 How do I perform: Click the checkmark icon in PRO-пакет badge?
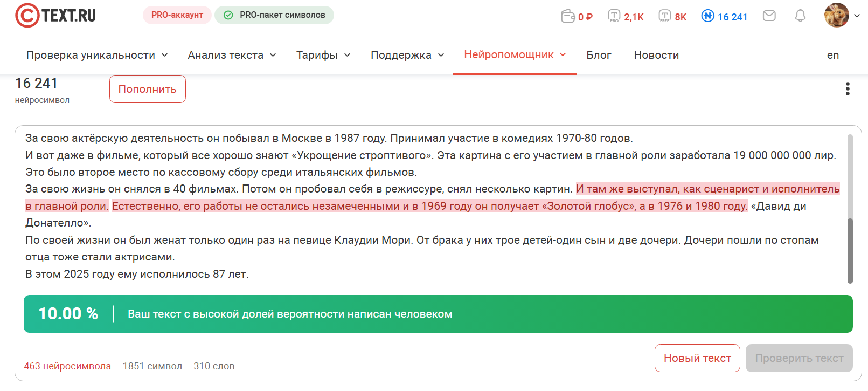tap(228, 15)
